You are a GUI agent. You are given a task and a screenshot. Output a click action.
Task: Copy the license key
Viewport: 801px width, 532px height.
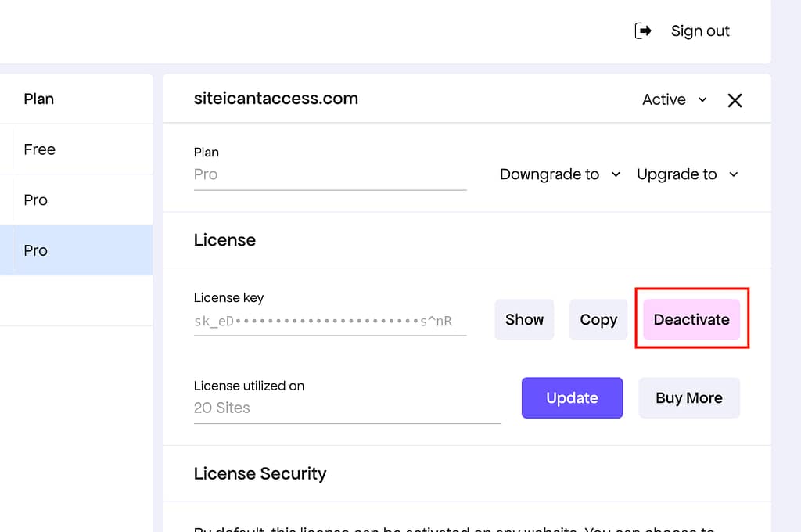tap(598, 319)
